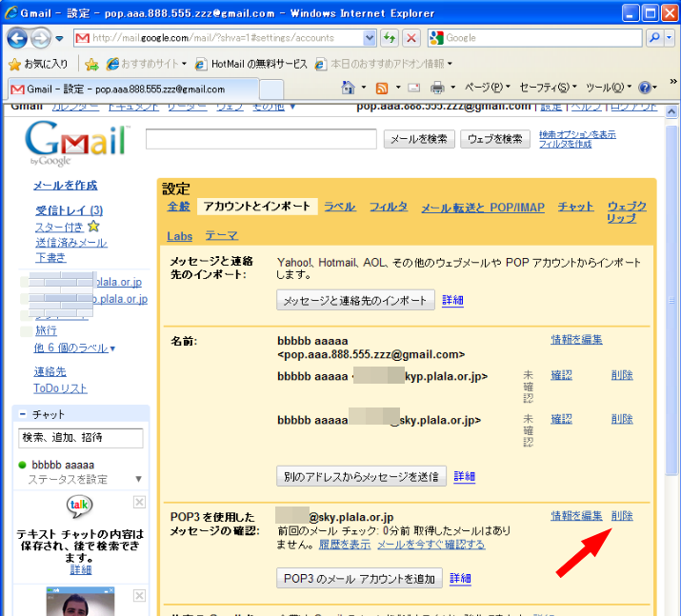Switch to the ラベル settings tab
The width and height of the screenshot is (681, 616).
340,207
